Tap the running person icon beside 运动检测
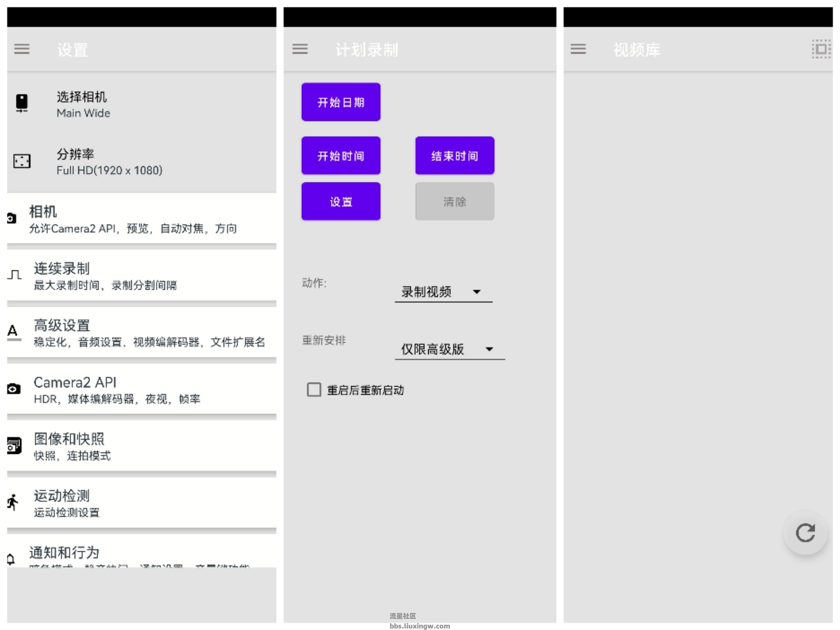Viewport: 840px width, 630px height. coord(12,502)
